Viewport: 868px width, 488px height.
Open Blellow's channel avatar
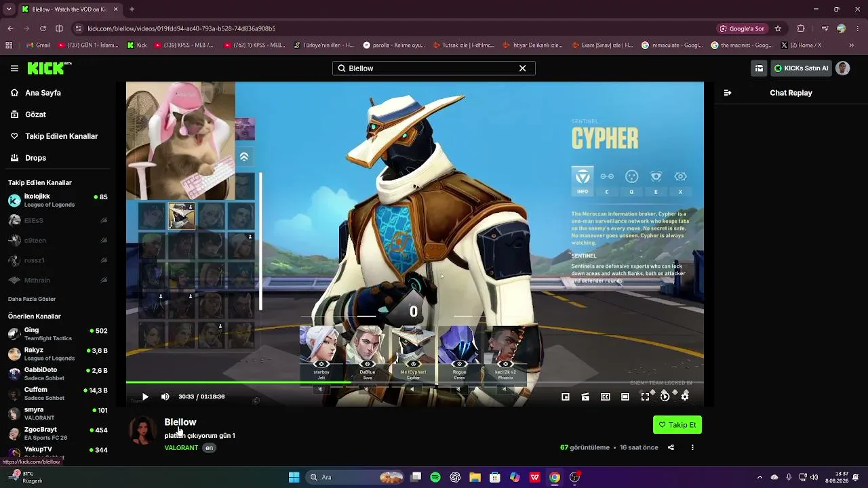coord(143,431)
